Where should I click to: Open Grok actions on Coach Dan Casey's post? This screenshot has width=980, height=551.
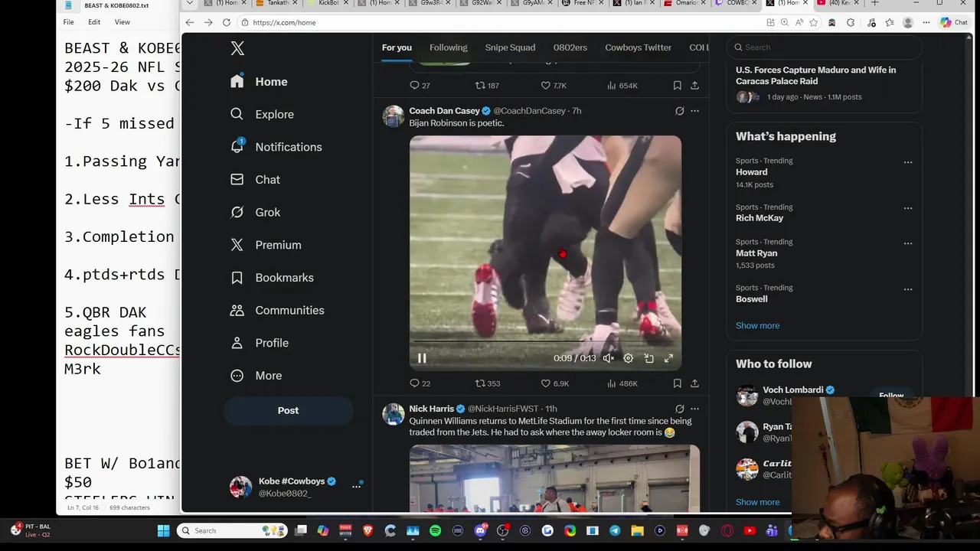point(679,111)
